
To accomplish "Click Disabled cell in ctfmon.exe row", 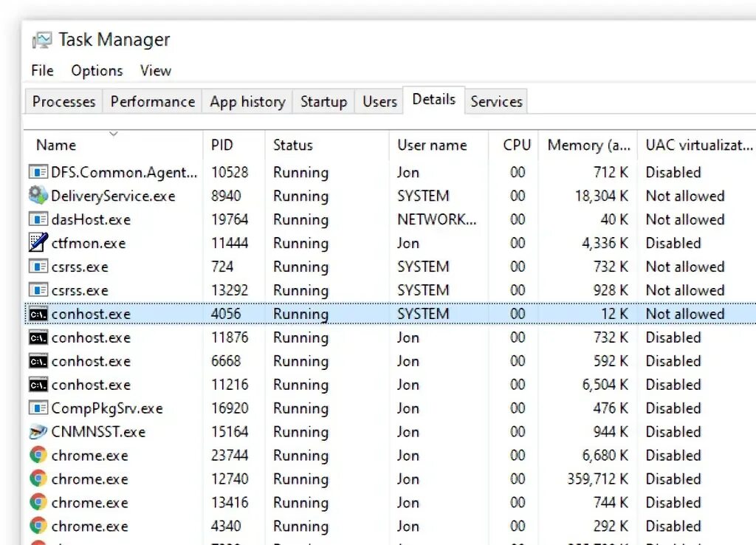I will pyautogui.click(x=673, y=243).
